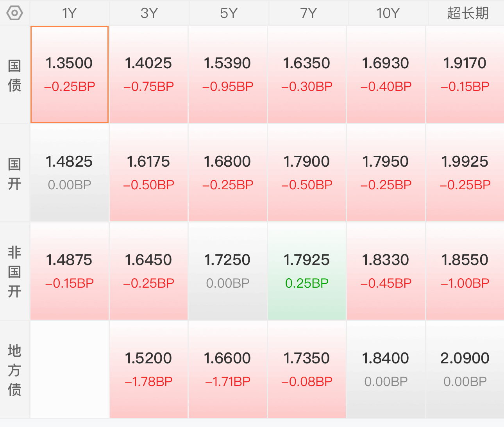This screenshot has width=504, height=427.
Task: Open the 1.5200 地方债 3Y cell
Action: [x=148, y=370]
